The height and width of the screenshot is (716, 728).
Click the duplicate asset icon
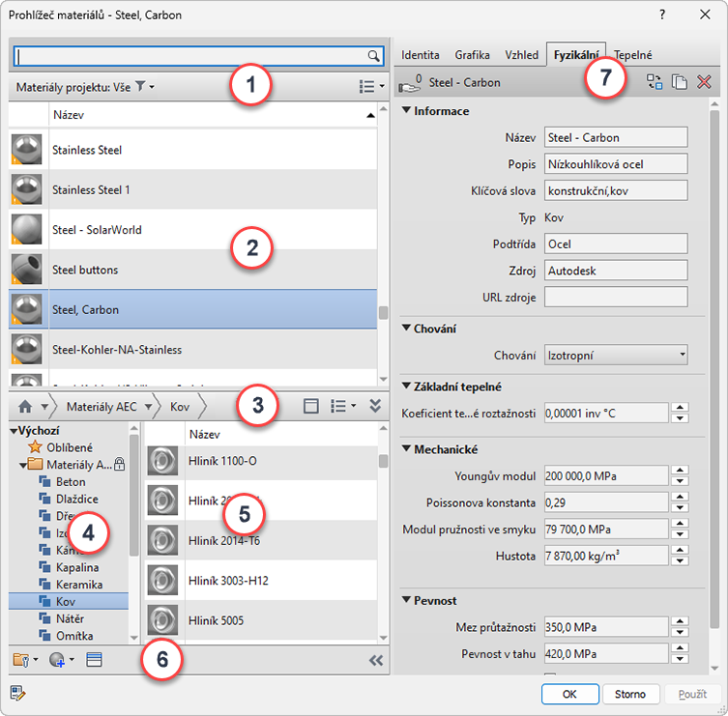pyautogui.click(x=680, y=82)
